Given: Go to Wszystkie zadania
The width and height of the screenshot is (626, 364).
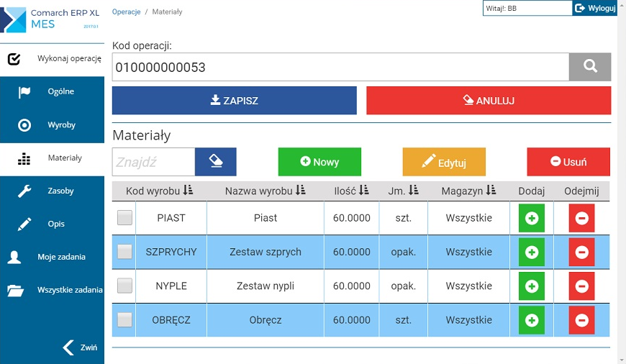Looking at the screenshot, I should point(52,290).
